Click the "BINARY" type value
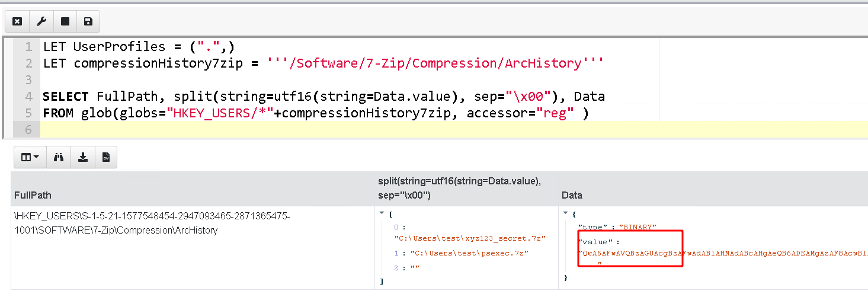This screenshot has width=868, height=297. pyautogui.click(x=638, y=227)
